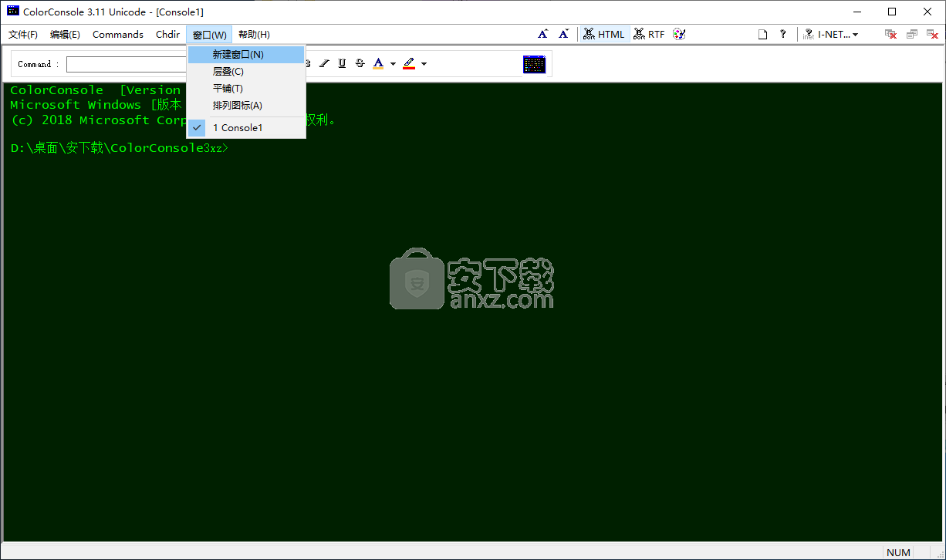Screen dimensions: 946x560
Task: Apply the highlight color marker
Action: (409, 63)
